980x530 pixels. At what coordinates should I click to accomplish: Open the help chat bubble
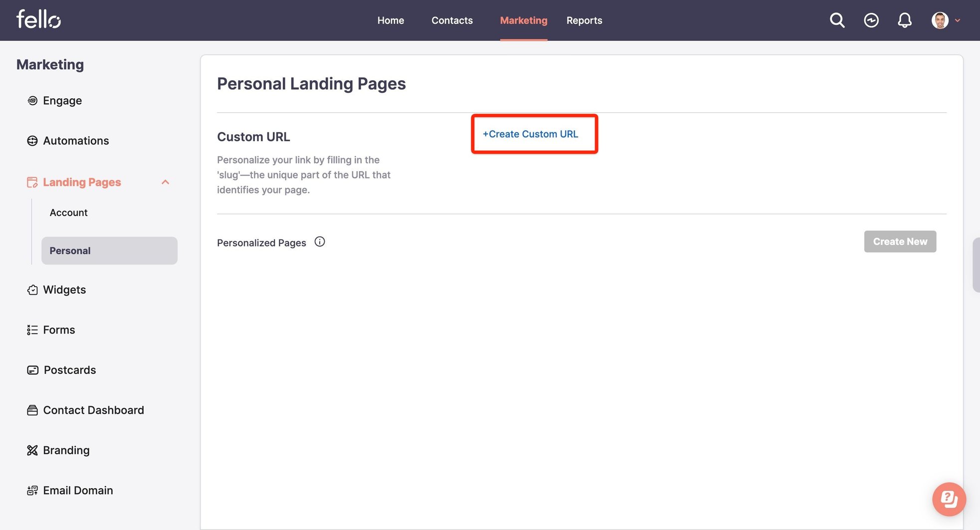(949, 499)
